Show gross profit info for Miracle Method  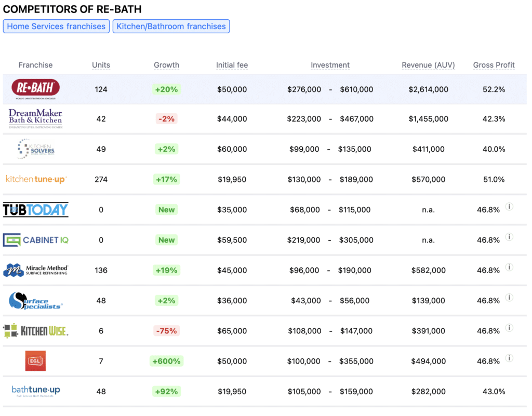(x=509, y=267)
